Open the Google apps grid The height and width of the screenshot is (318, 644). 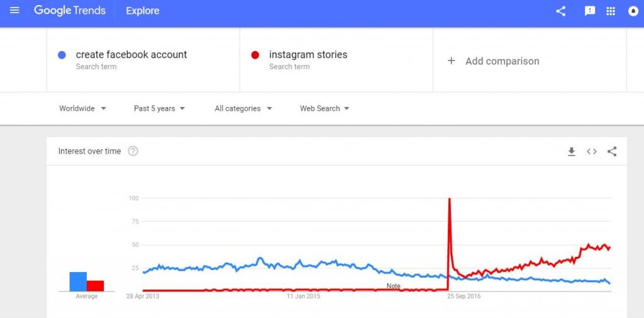point(611,11)
